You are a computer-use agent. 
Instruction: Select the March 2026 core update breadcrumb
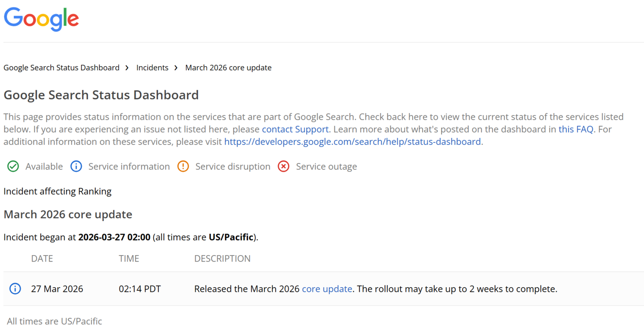coord(228,67)
